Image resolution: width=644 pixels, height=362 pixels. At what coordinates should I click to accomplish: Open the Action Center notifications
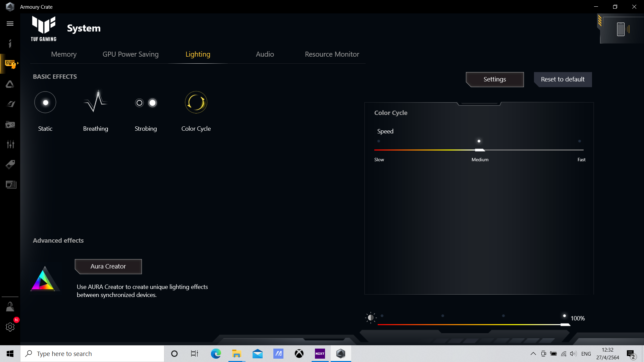pos(631,354)
